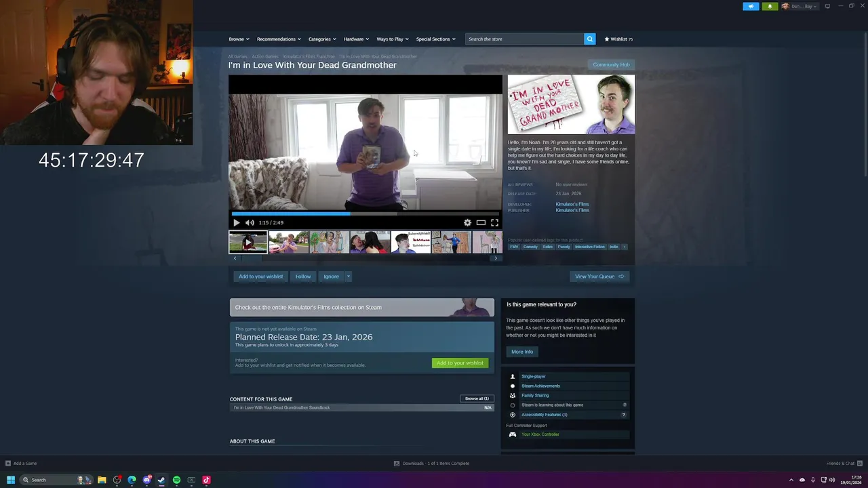Open Downloads manager in the bottom bar
The height and width of the screenshot is (488, 868).
(432, 464)
